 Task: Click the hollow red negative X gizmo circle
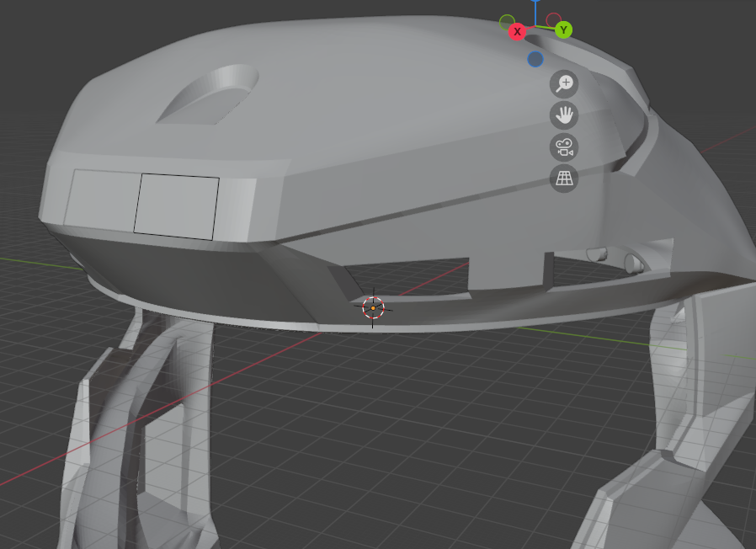[553, 20]
